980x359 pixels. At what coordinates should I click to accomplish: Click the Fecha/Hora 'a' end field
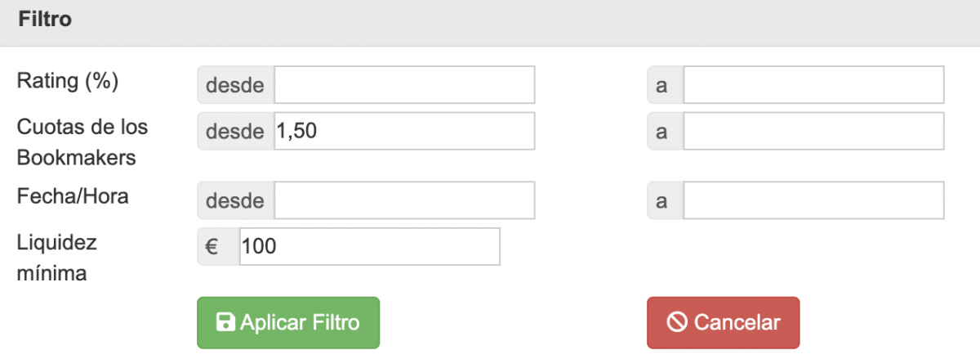coord(813,200)
